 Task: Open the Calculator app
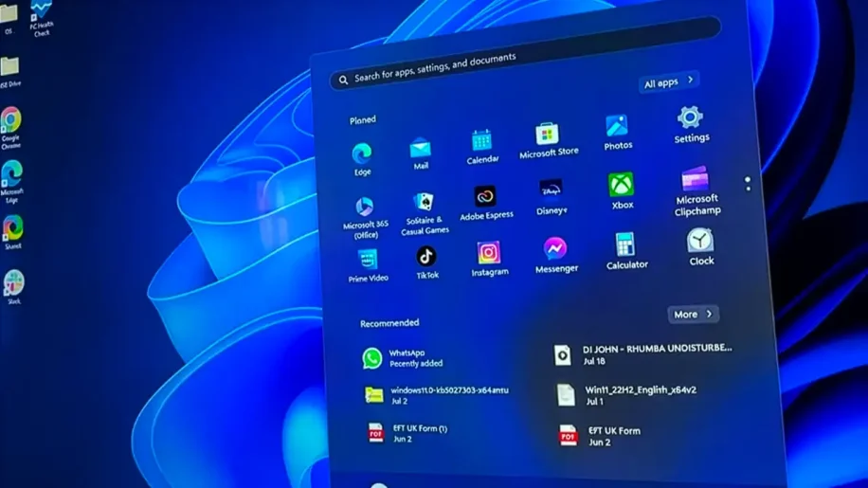tap(625, 245)
